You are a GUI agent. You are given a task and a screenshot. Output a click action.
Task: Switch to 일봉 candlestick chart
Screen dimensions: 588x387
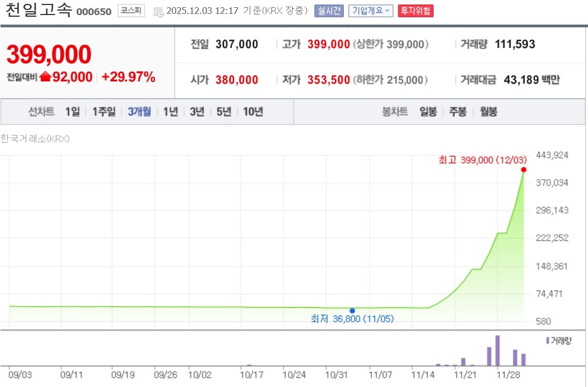click(428, 112)
